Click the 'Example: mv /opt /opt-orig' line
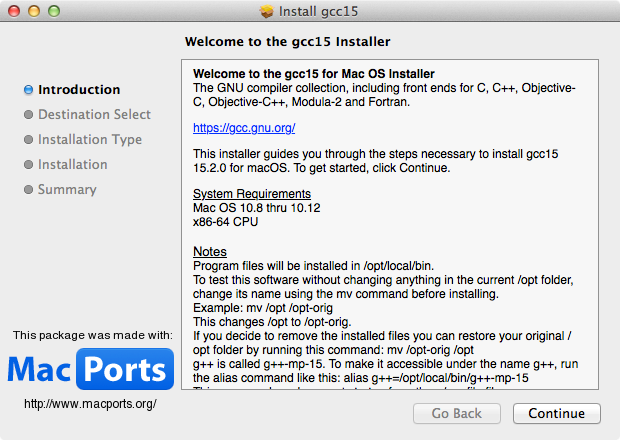 (263, 308)
